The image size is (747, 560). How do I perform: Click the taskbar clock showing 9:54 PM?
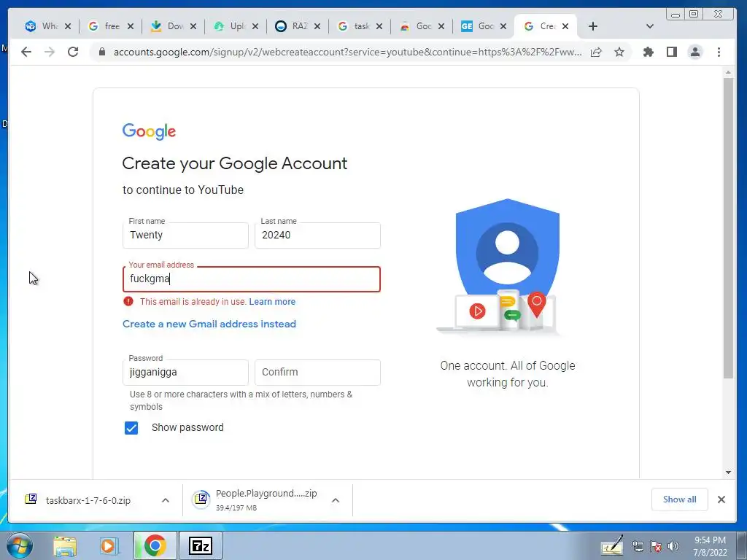coord(710,546)
